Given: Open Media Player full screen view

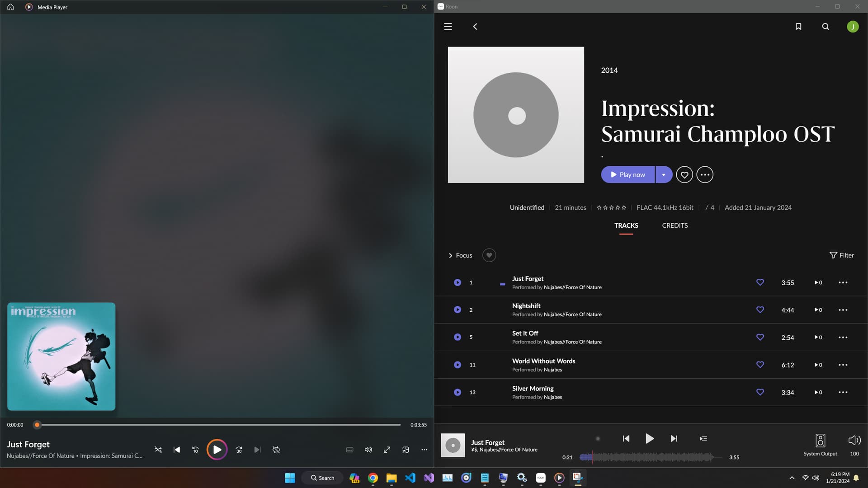Looking at the screenshot, I should point(387,450).
